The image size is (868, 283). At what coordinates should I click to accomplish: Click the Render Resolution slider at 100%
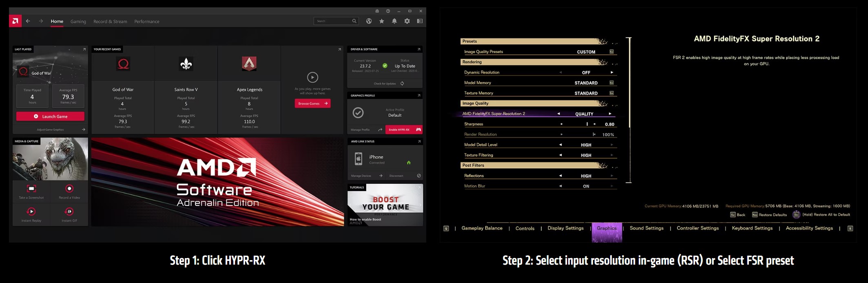(x=594, y=134)
